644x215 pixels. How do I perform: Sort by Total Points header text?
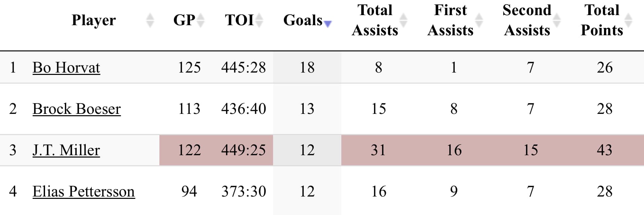[602, 20]
